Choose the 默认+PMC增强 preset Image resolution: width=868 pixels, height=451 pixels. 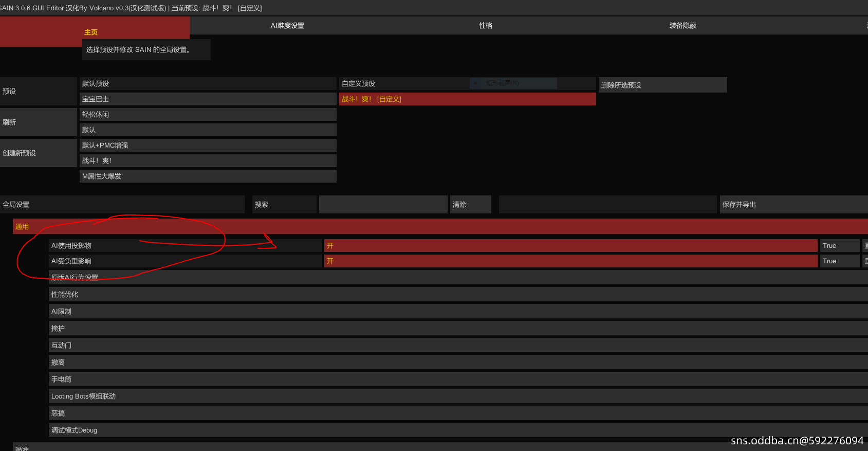pyautogui.click(x=208, y=146)
